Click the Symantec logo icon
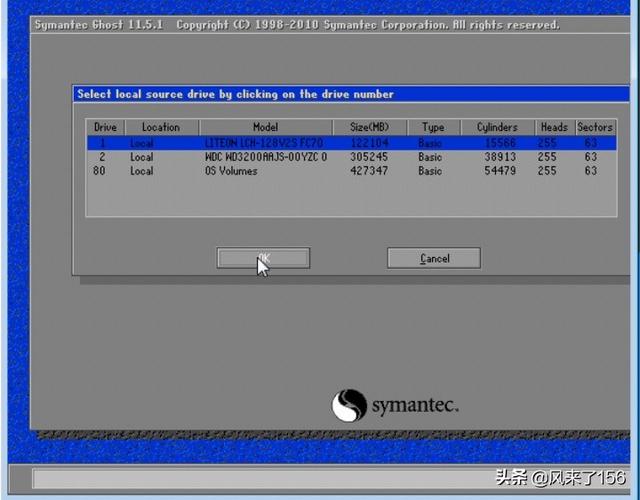Image resolution: width=640 pixels, height=500 pixels. [x=349, y=405]
